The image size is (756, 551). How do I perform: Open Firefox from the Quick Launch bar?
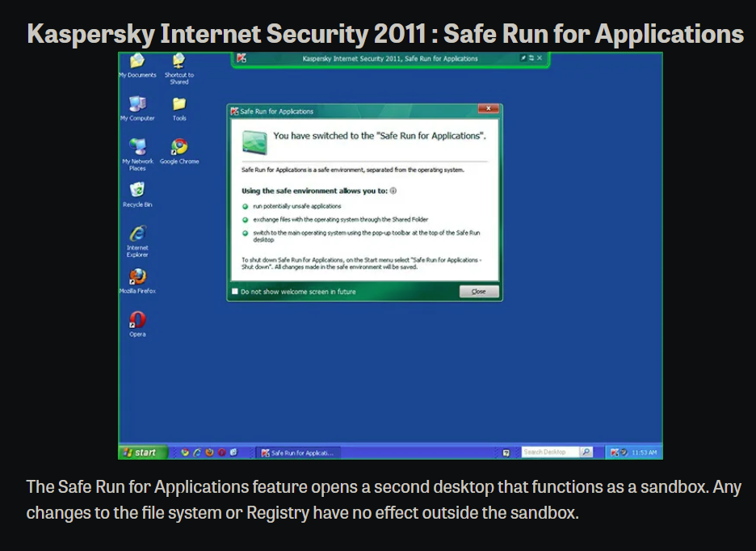coord(209,452)
